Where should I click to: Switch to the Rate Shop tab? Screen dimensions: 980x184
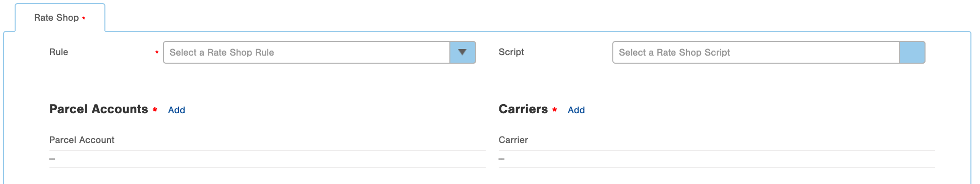point(60,18)
